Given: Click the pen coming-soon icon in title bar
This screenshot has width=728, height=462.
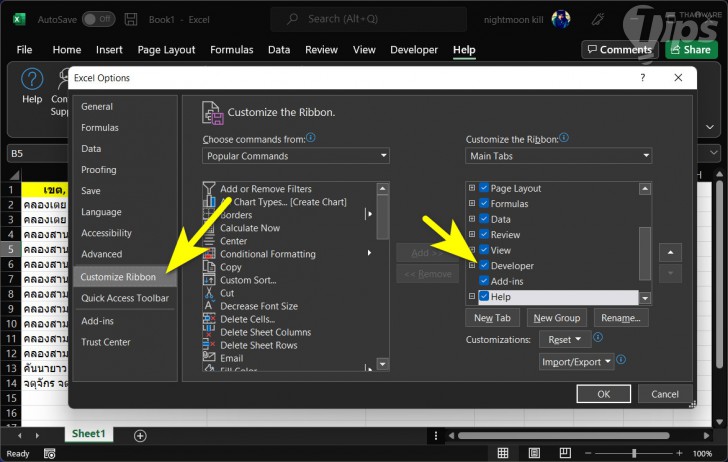Looking at the screenshot, I should pyautogui.click(x=598, y=19).
